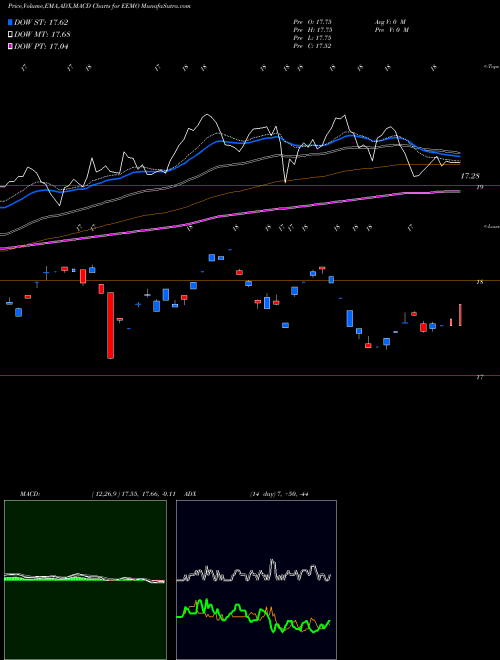Click the ADX (14 day) values text
The width and height of the screenshot is (500, 660).
(279, 494)
